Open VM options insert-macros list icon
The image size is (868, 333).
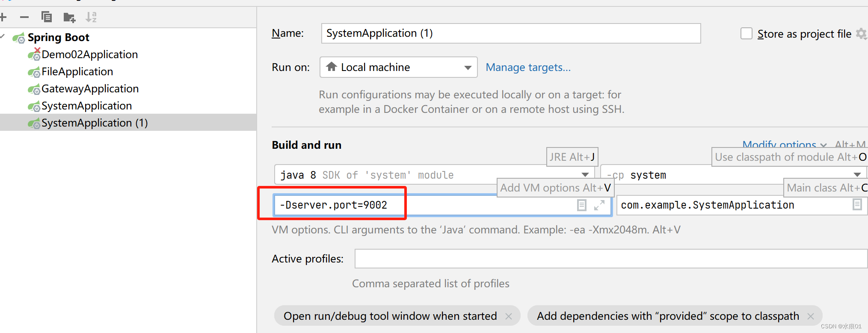pyautogui.click(x=582, y=205)
